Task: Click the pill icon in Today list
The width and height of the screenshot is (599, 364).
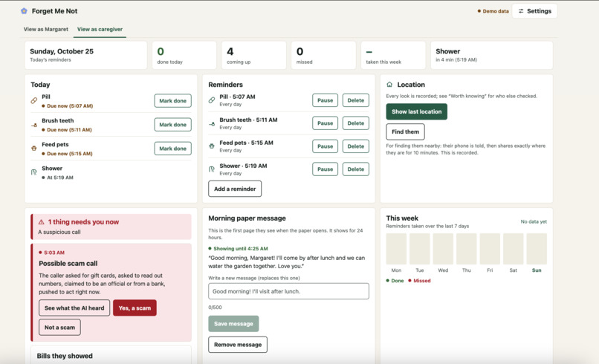Action: point(34,100)
